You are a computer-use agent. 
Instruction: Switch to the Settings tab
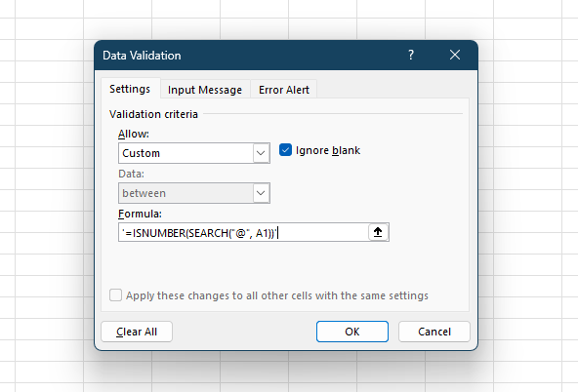pos(130,89)
